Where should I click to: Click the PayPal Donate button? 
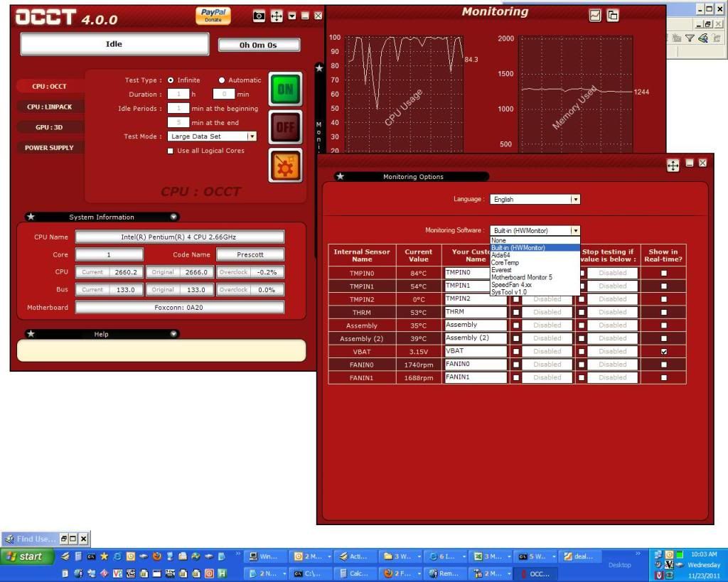click(213, 16)
